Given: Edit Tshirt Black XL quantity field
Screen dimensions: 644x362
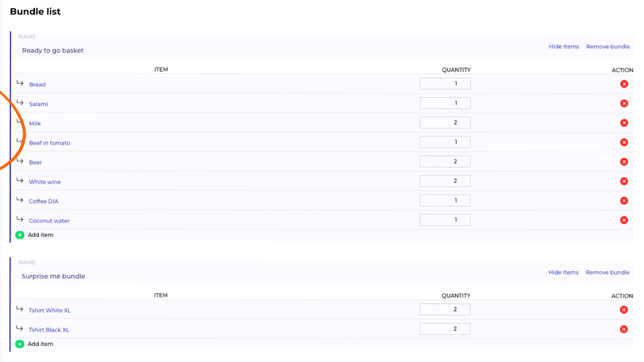Looking at the screenshot, I should pos(444,329).
